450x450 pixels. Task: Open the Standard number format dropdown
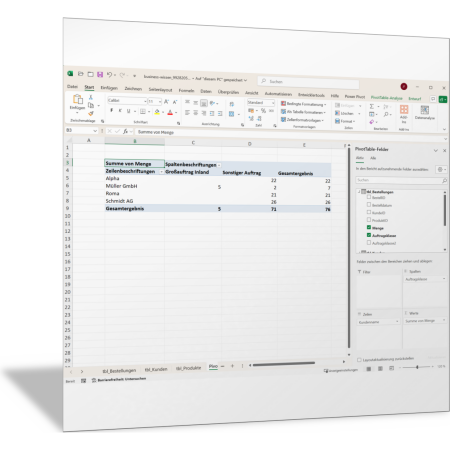coord(273,103)
